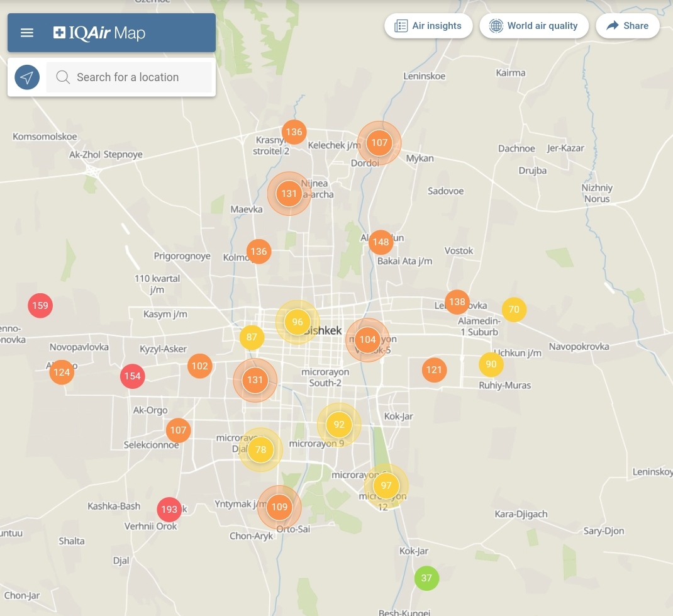Select the red 154 AQI marker

coord(132,376)
